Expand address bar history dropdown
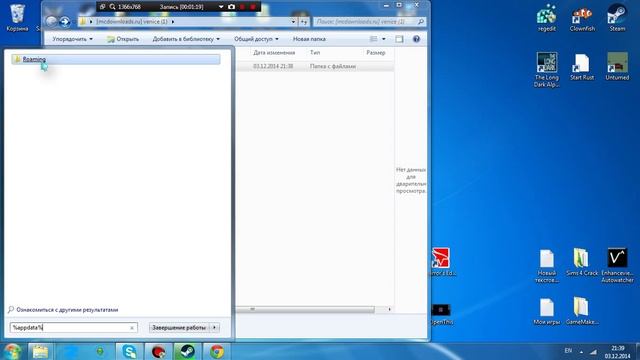The height and width of the screenshot is (360, 640). pos(293,22)
